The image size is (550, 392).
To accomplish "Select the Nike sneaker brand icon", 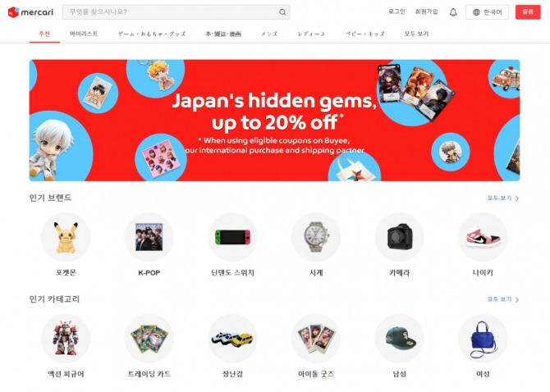I will (483, 237).
